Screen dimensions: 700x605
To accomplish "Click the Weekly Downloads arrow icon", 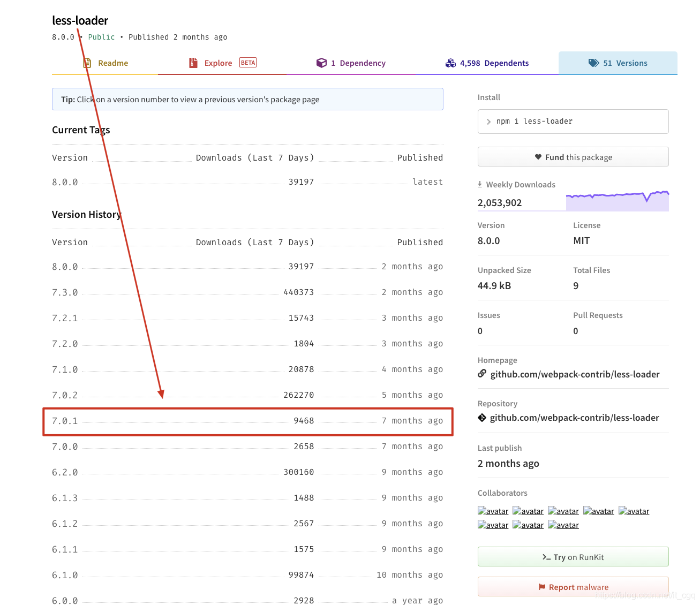I will [480, 184].
